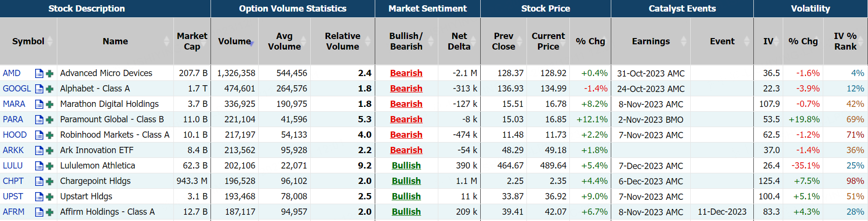This screenshot has height=221, width=868.
Task: Click the Bullish link for Lululemon Athletica
Action: [406, 166]
